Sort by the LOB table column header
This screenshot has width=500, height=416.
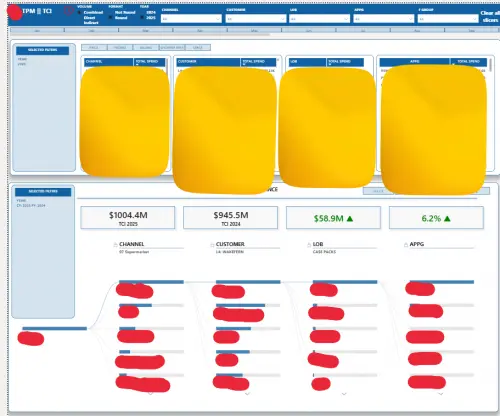tap(307, 62)
